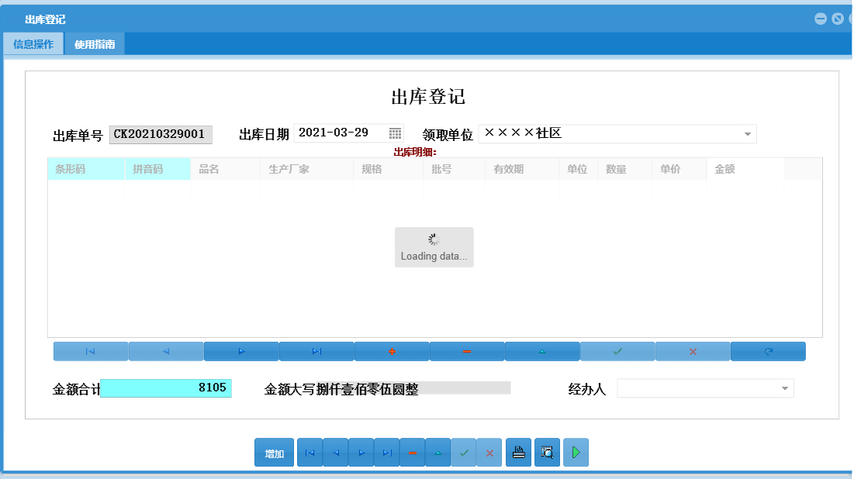868x479 pixels.
Task: Open the 出库日期 calendar picker
Action: tap(396, 133)
